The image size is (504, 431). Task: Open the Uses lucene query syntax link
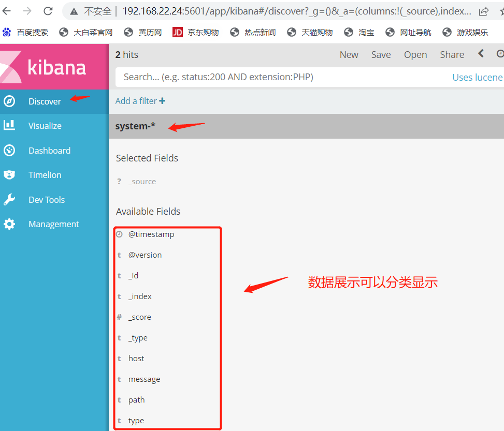coord(478,78)
